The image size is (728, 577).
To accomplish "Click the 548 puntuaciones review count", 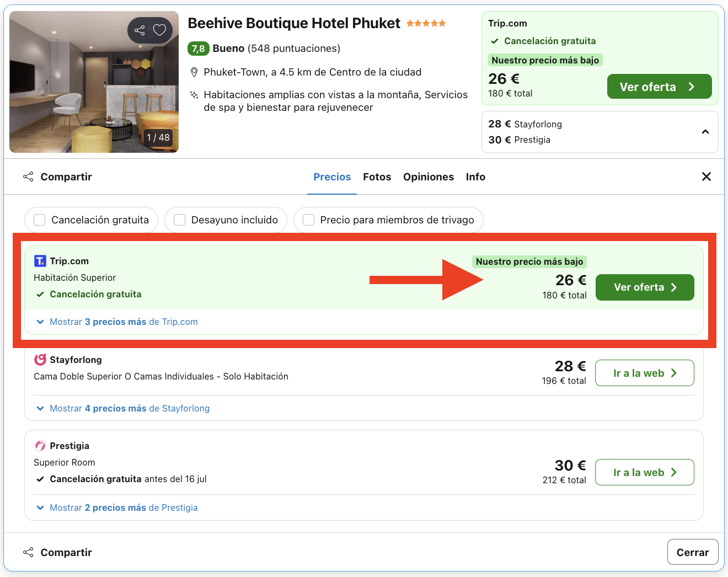I will pos(294,49).
